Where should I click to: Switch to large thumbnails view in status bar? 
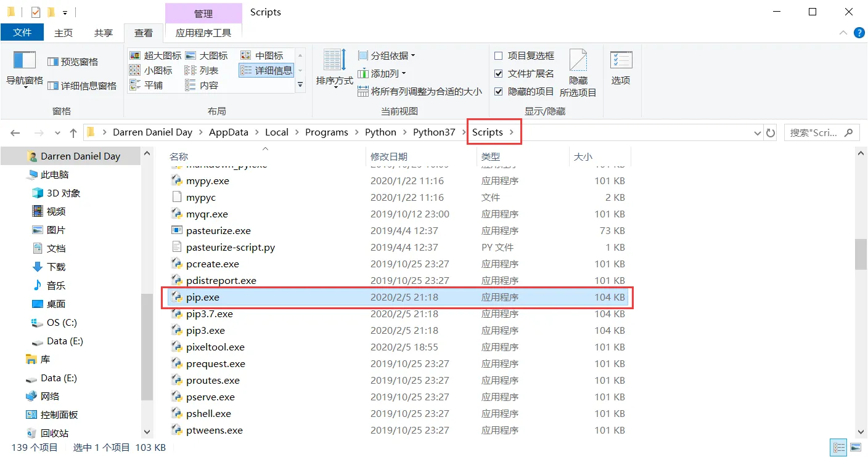tap(856, 448)
